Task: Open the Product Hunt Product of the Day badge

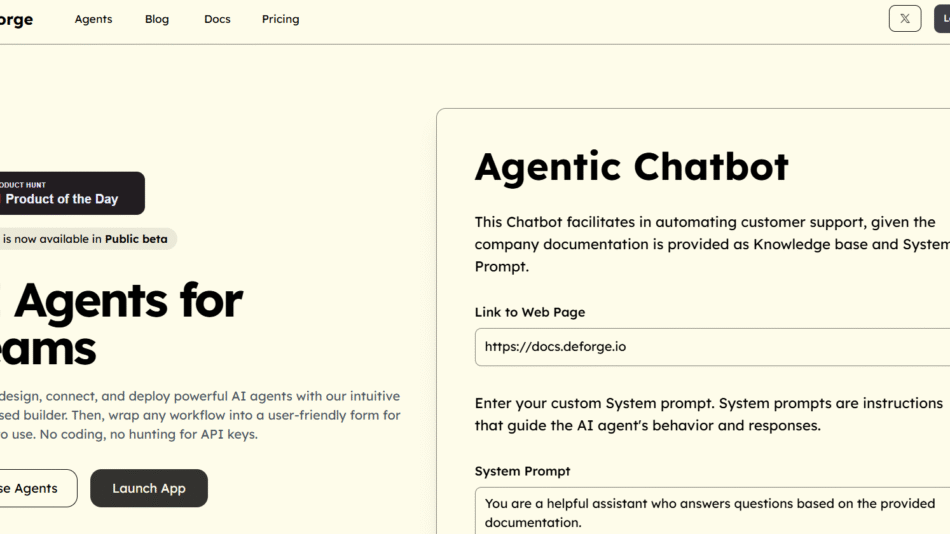Action: pyautogui.click(x=70, y=193)
